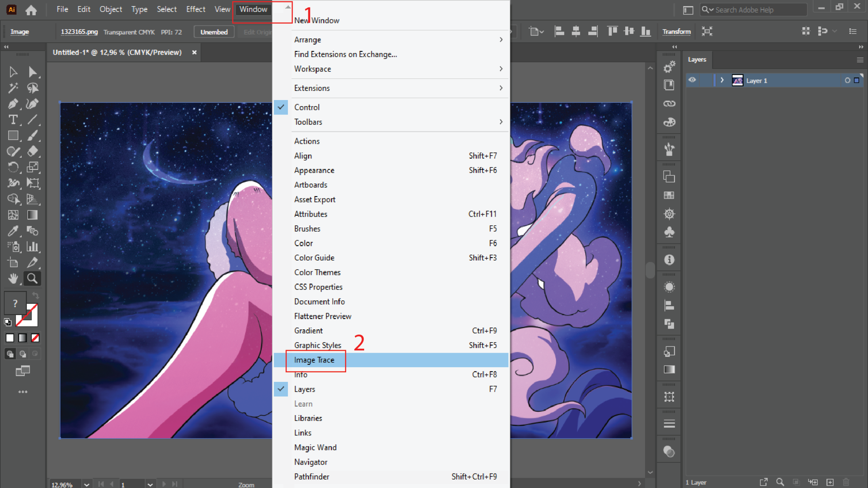The width and height of the screenshot is (868, 488).
Task: Select the Rotate tool
Action: (13, 167)
